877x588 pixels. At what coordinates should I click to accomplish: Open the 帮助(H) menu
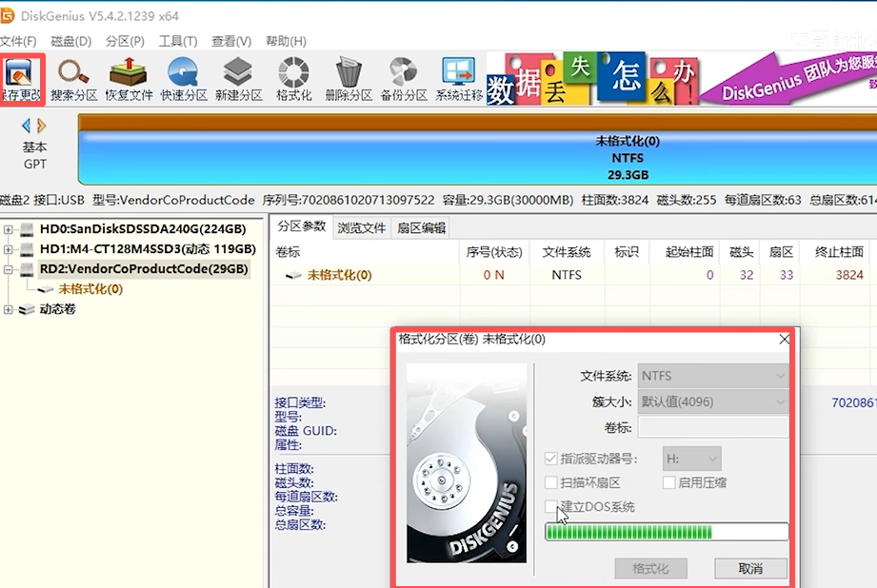coord(286,41)
